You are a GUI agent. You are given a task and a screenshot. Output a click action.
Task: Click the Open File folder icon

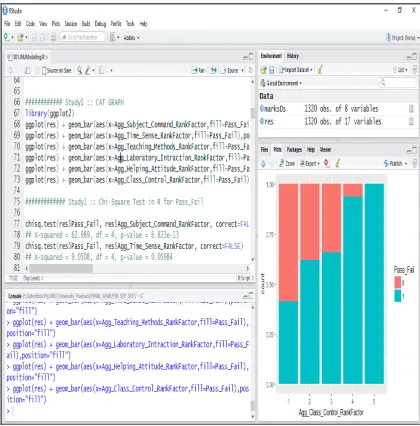20,37
